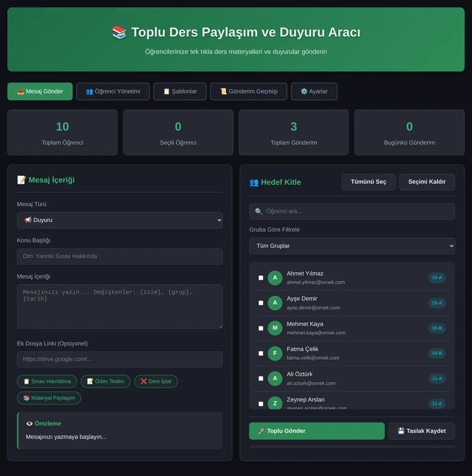472x476 pixels.
Task: Click Fatma Çelik avatar F
Action: click(275, 353)
